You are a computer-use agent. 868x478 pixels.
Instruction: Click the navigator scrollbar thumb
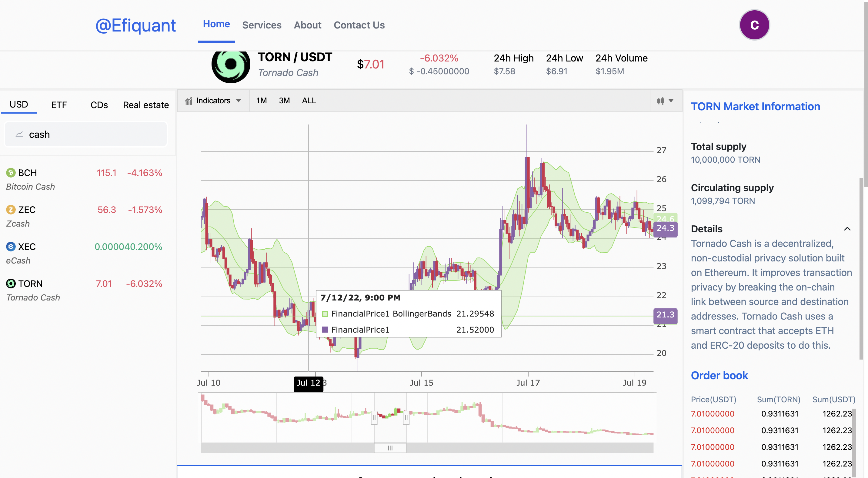(x=390, y=448)
